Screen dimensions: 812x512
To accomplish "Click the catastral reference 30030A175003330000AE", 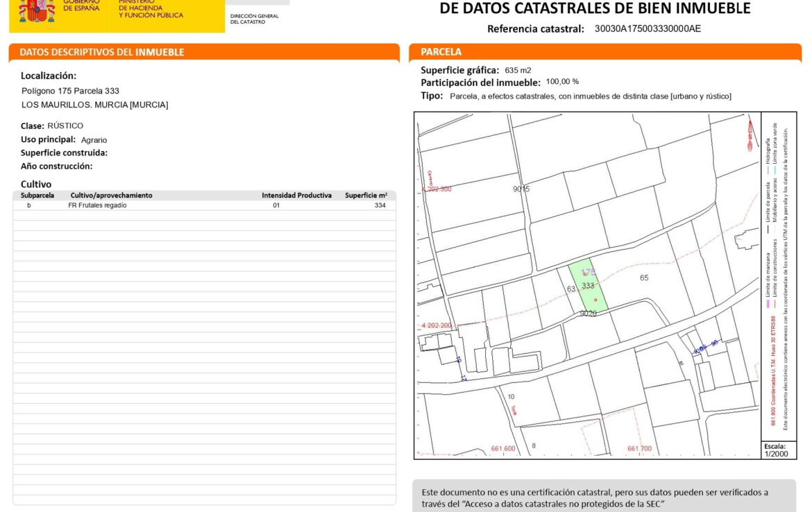I will click(x=648, y=29).
